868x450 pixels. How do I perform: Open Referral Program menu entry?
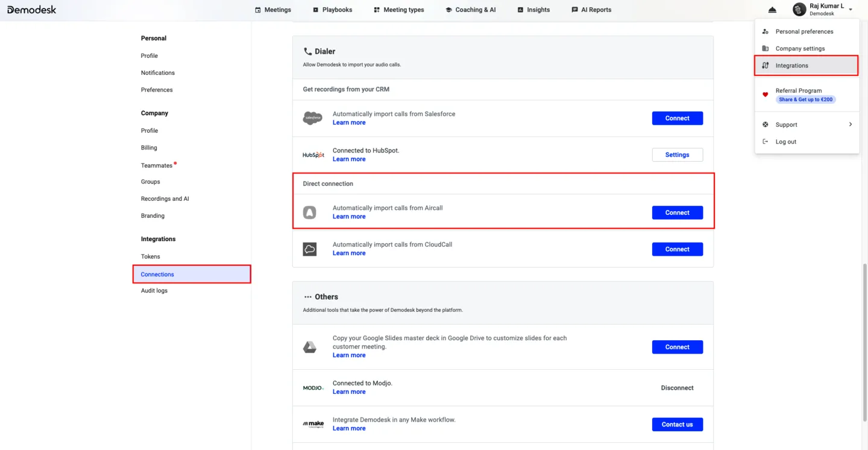(807, 95)
